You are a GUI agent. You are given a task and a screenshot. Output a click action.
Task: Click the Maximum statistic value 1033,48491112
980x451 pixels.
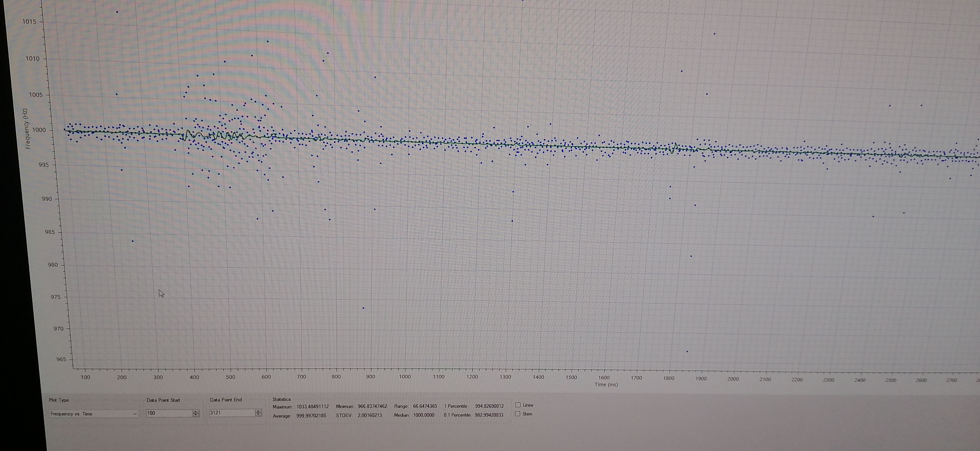(x=312, y=406)
